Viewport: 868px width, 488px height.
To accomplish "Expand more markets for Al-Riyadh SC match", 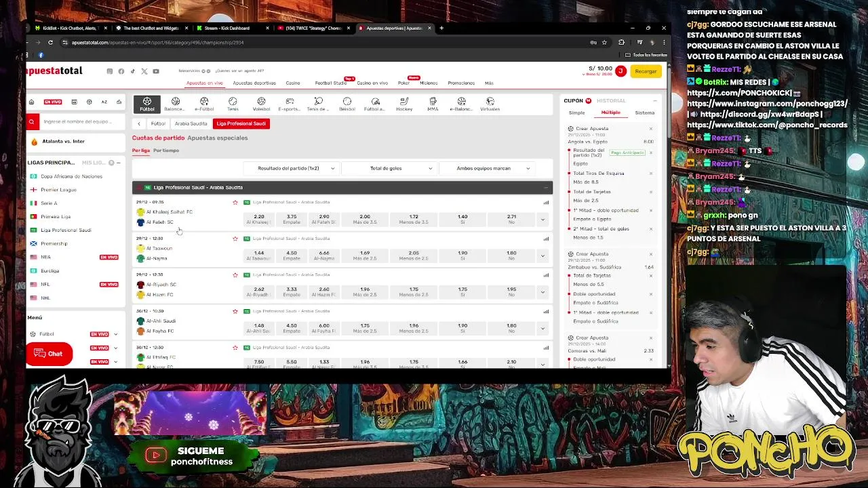I will point(542,291).
